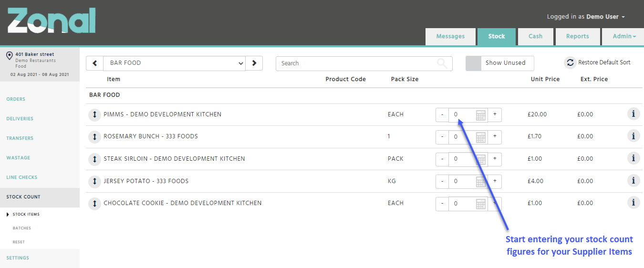
Task: Click the Restore Default Sort link
Action: 604,62
